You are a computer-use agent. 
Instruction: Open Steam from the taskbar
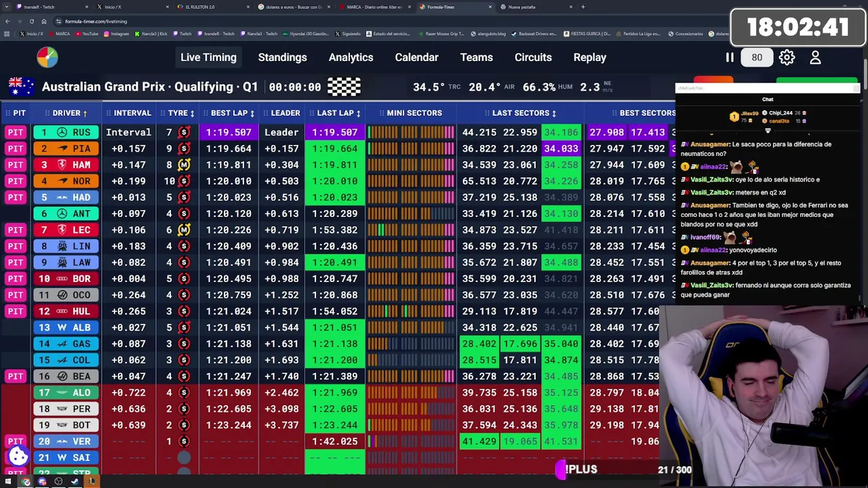75,482
